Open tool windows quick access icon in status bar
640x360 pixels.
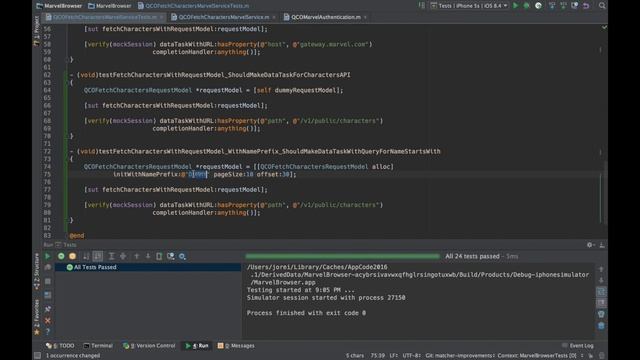click(x=37, y=356)
